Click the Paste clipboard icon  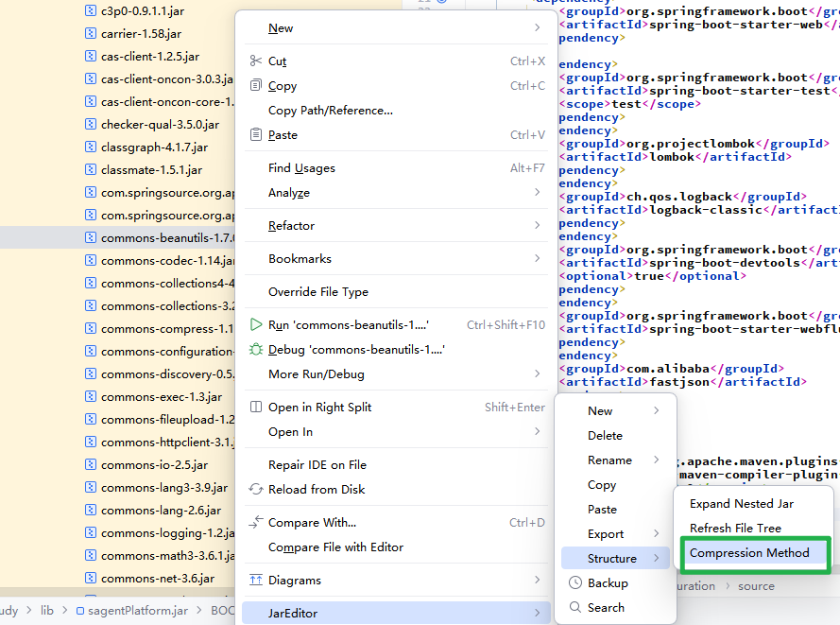(x=256, y=135)
